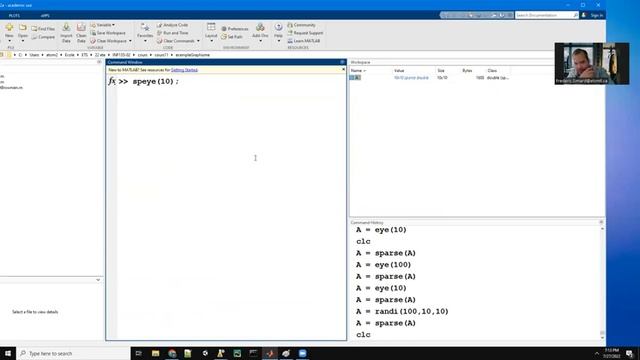Image resolution: width=640 pixels, height=360 pixels.
Task: Open the Command History panel actions icon
Action: click(x=601, y=222)
